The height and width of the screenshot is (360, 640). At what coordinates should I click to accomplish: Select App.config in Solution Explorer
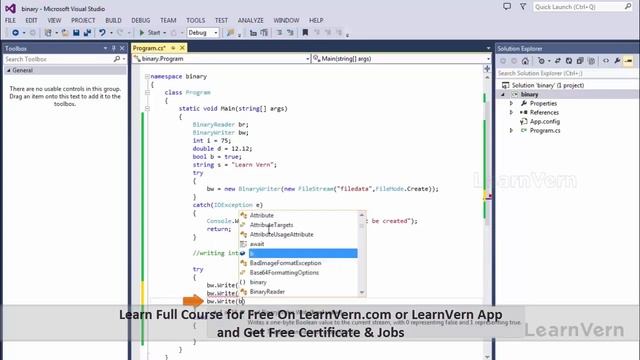[x=544, y=121]
